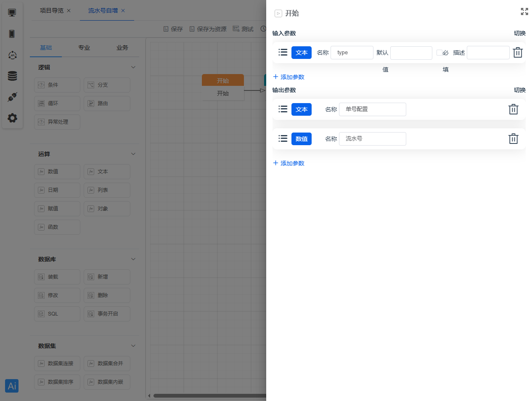Click the fullscreen expand icon in panel header
Viewport: 532px width, 401px height.
(x=524, y=12)
